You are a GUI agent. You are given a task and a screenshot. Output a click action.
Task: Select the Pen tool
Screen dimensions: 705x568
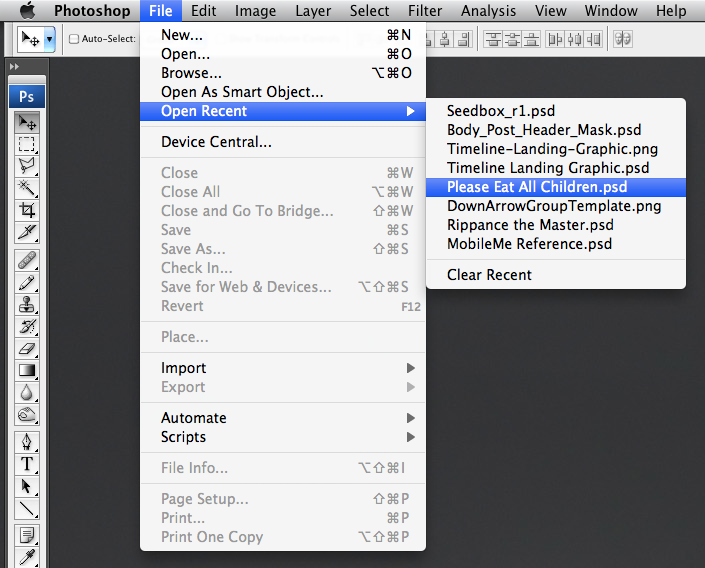(x=27, y=442)
